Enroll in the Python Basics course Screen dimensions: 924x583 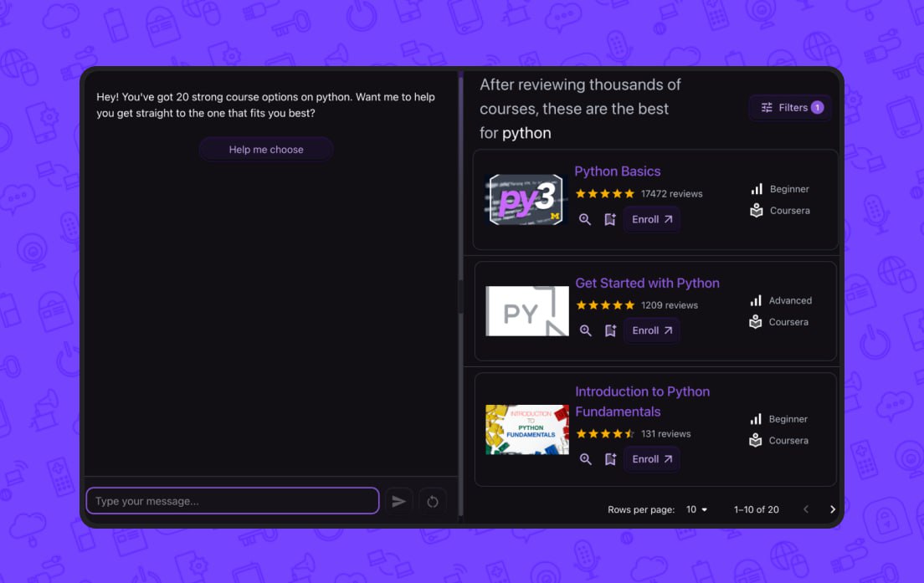(651, 219)
